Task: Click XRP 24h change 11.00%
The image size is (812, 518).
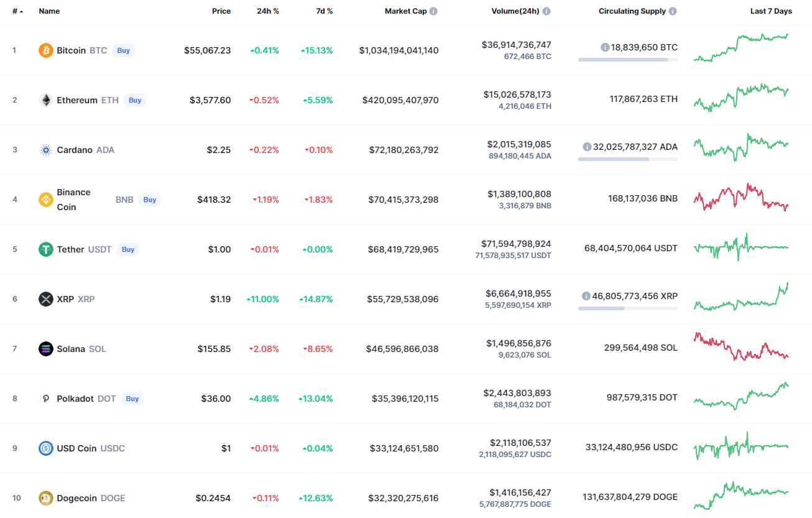Action: (x=262, y=299)
